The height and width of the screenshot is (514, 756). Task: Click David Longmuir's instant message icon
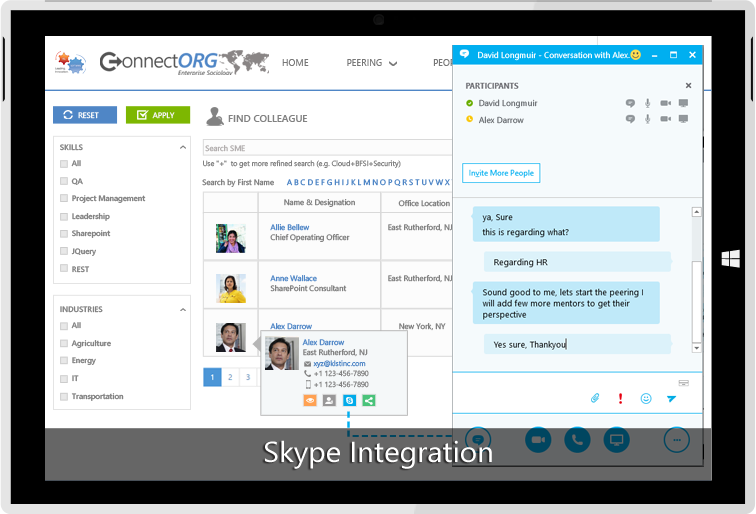[x=630, y=103]
